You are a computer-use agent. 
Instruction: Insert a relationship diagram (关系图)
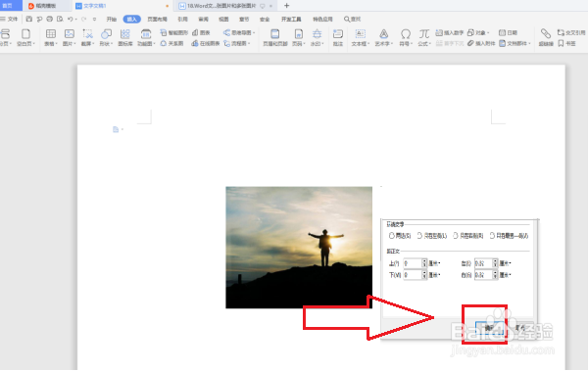(x=171, y=43)
